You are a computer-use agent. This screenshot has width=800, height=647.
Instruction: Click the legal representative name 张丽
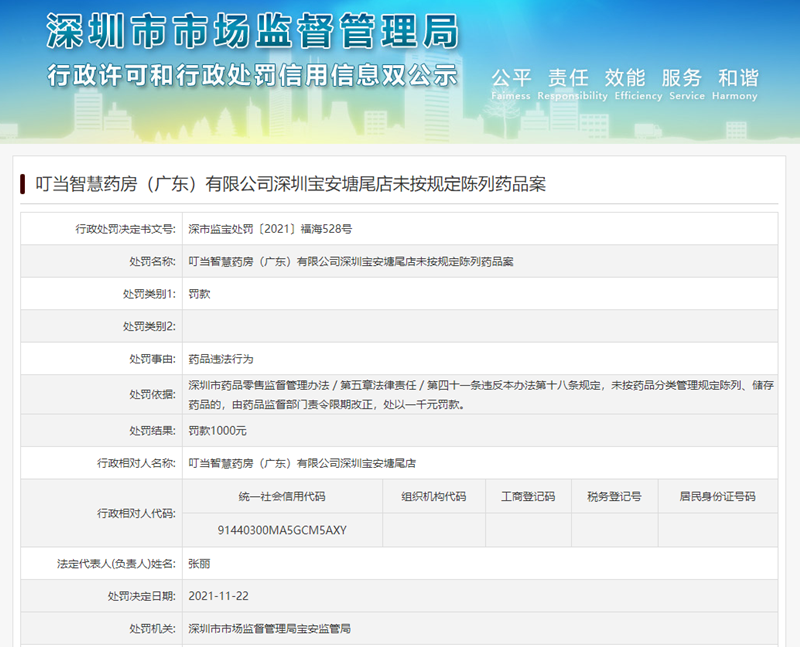click(199, 564)
